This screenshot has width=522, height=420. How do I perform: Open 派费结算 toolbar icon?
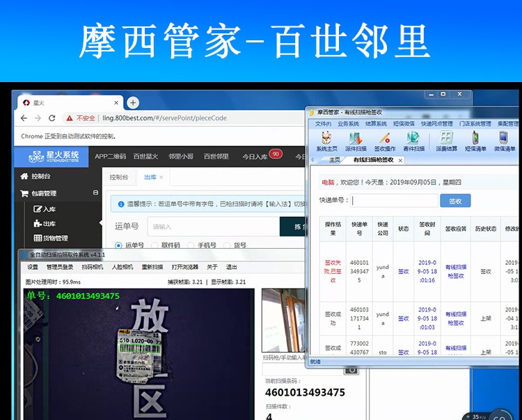tap(446, 141)
